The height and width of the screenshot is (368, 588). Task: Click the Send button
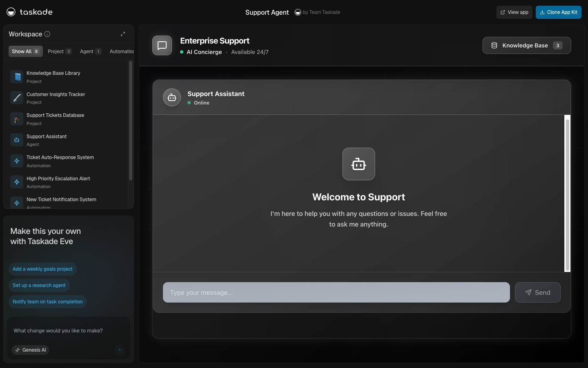(538, 292)
